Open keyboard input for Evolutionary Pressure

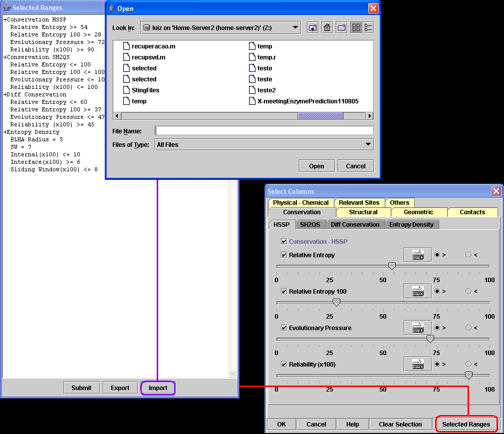click(x=418, y=328)
